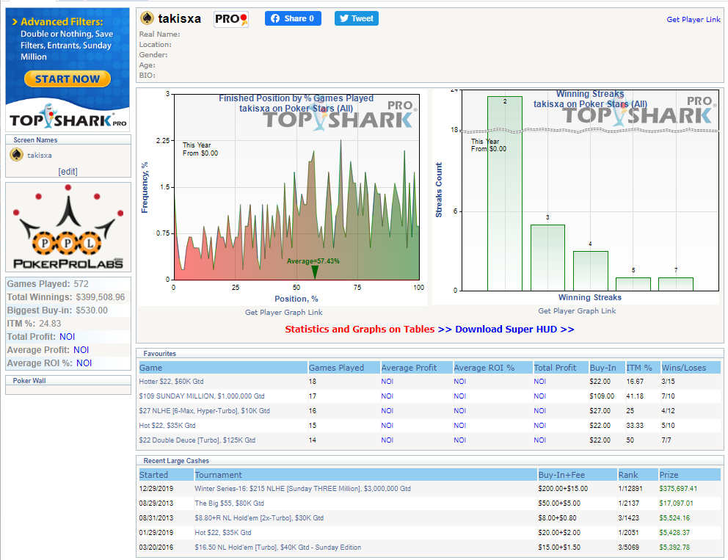Click the $375,697.41 prize value
This screenshot has height=560, width=728.
[678, 489]
